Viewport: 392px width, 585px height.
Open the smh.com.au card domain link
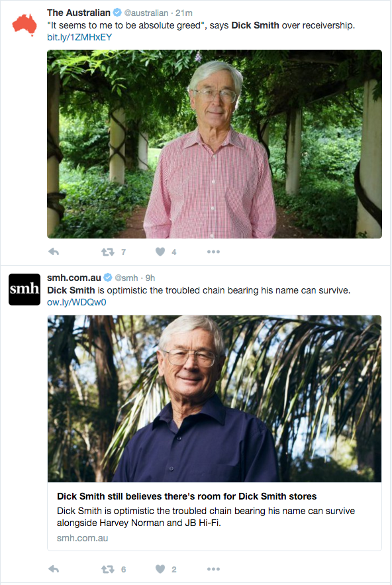pyautogui.click(x=82, y=538)
